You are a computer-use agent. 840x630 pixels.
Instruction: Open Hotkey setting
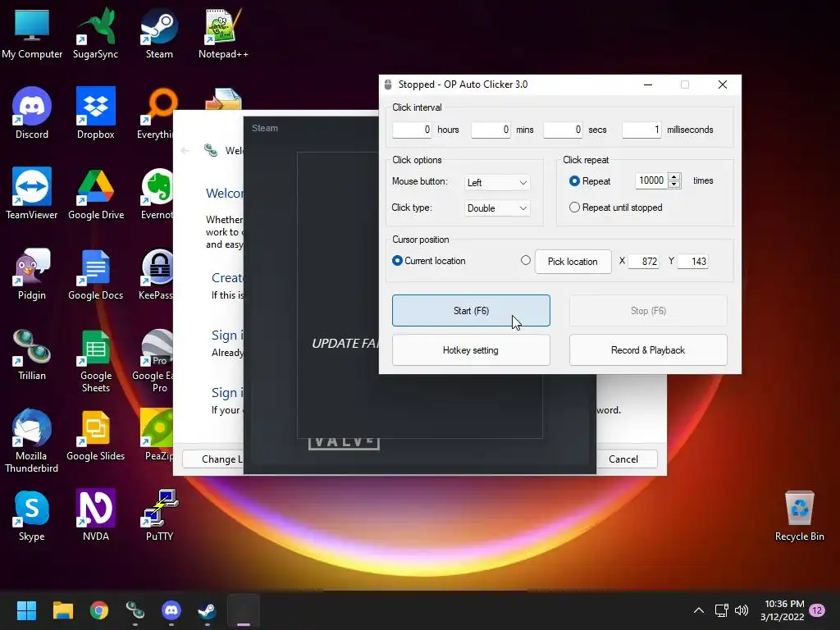[471, 349]
